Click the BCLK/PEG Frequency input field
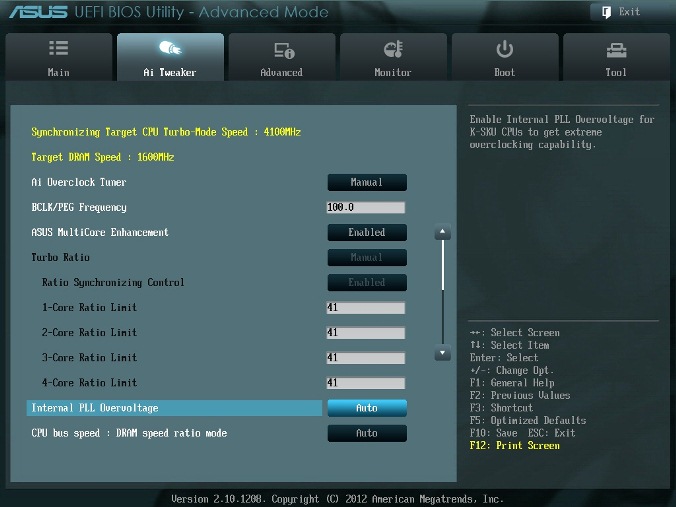676x507 pixels. click(366, 207)
